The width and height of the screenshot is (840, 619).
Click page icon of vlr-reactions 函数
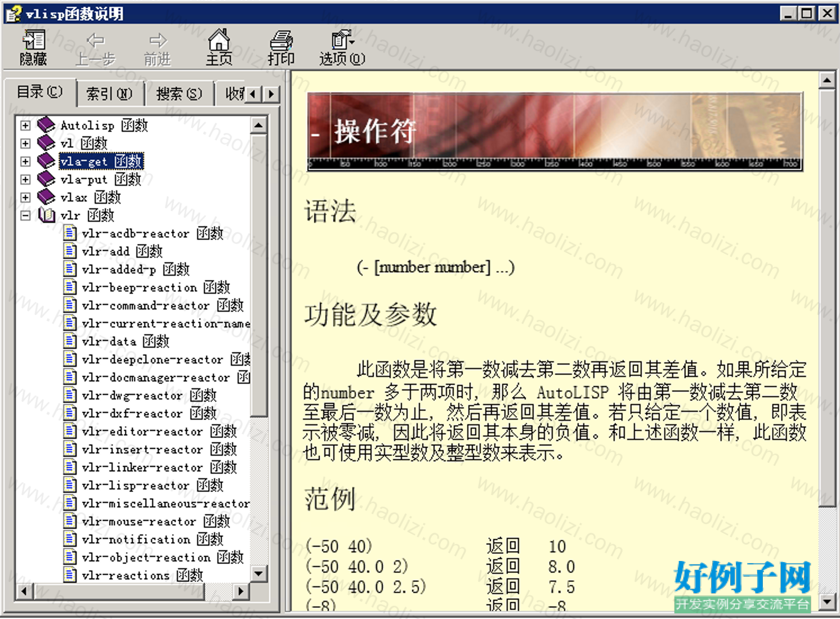[70, 575]
